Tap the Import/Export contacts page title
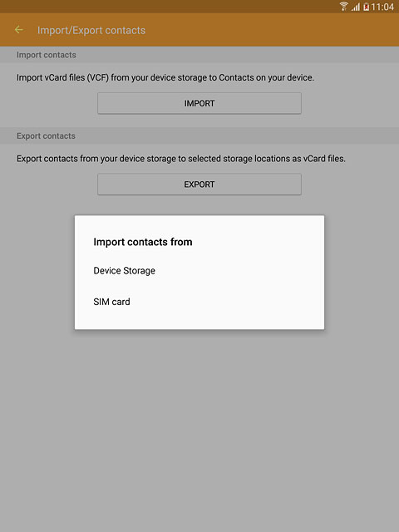 coord(91,30)
